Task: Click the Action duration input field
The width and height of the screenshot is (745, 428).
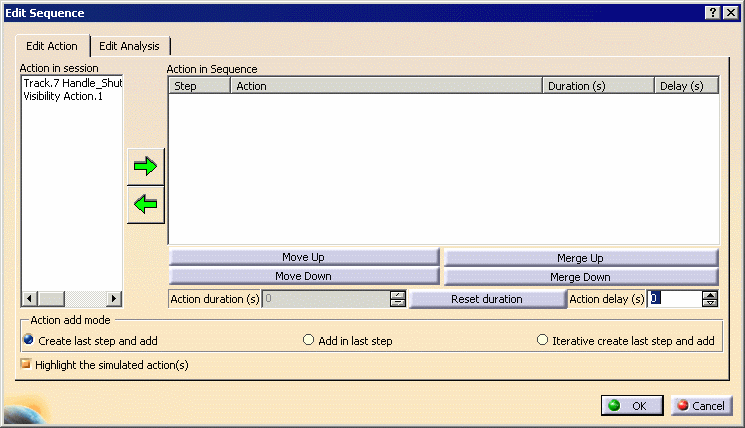Action: pos(326,299)
